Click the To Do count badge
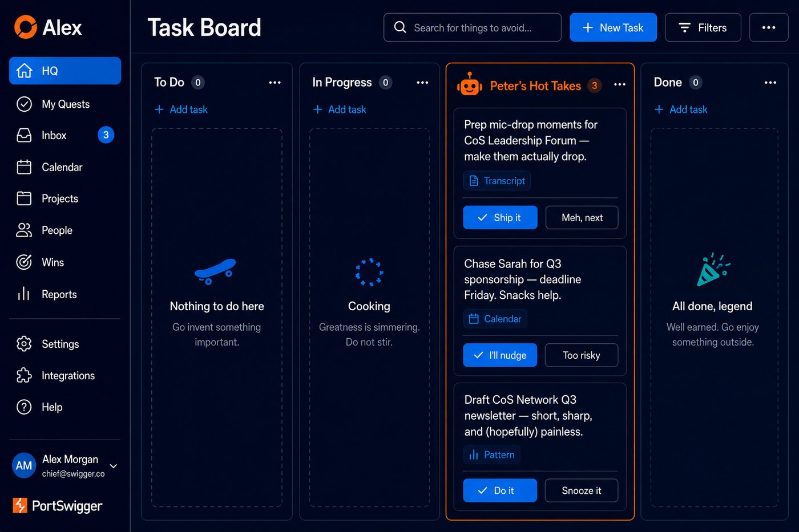Screen dimensions: 799x532 pyautogui.click(x=198, y=83)
